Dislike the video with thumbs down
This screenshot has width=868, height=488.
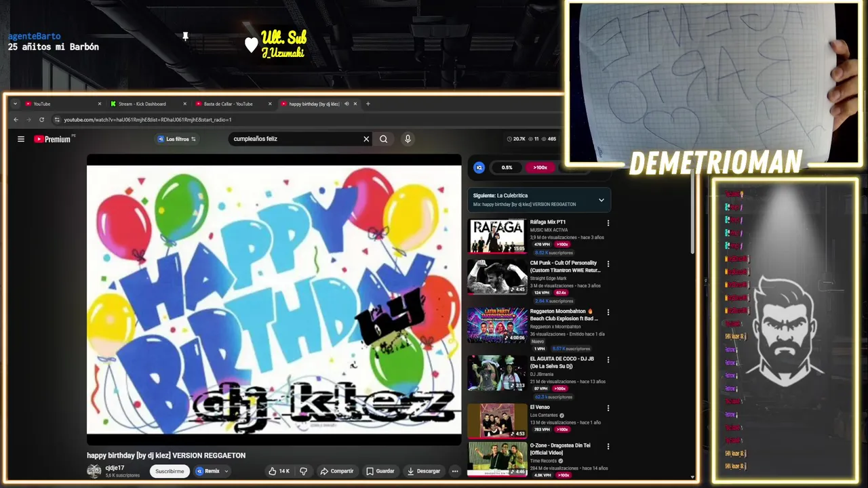[x=303, y=471]
